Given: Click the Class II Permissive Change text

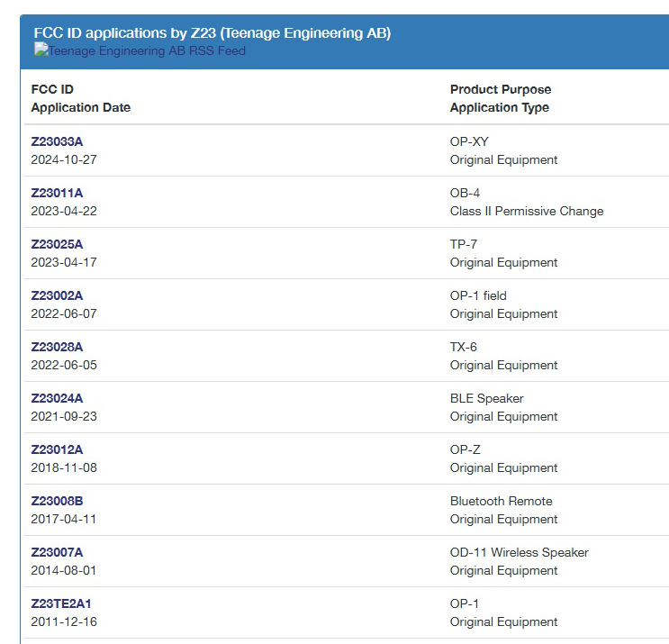Looking at the screenshot, I should pyautogui.click(x=527, y=211).
